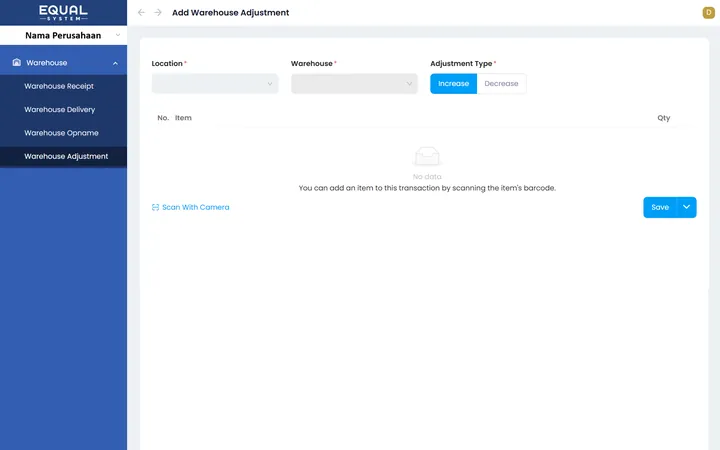Open Warehouse Adjustment menu item

tap(63, 157)
